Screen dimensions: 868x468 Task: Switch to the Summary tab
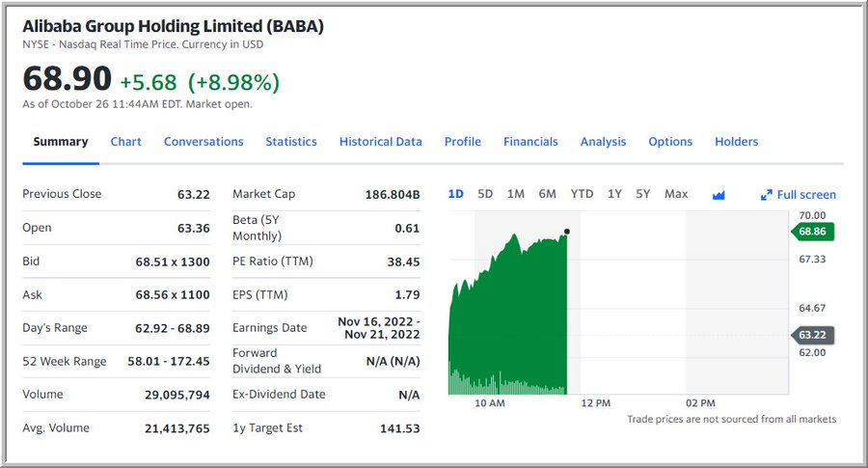[x=61, y=142]
